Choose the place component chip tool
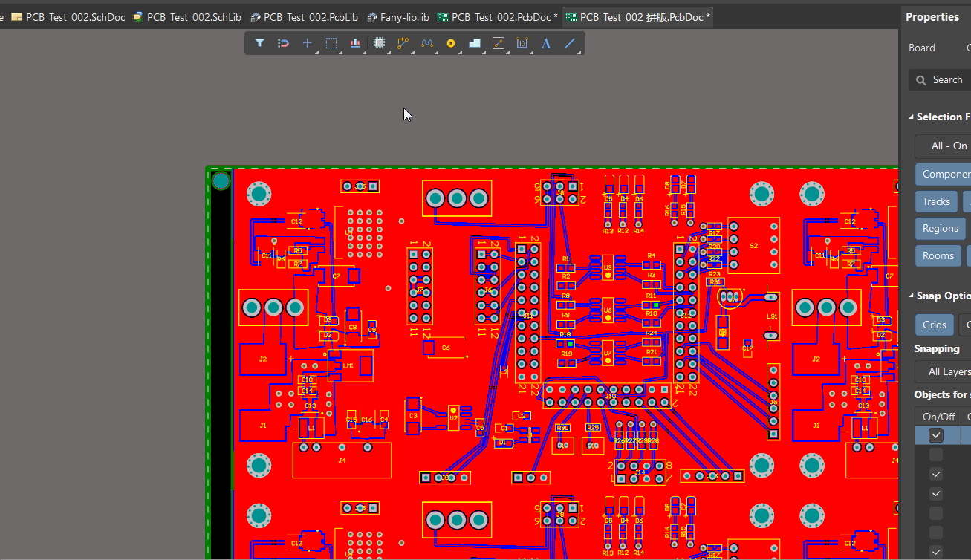 (379, 43)
